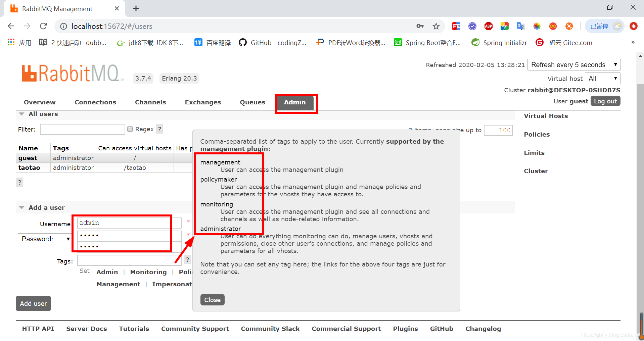Switch to the Exchanges tab

point(203,102)
